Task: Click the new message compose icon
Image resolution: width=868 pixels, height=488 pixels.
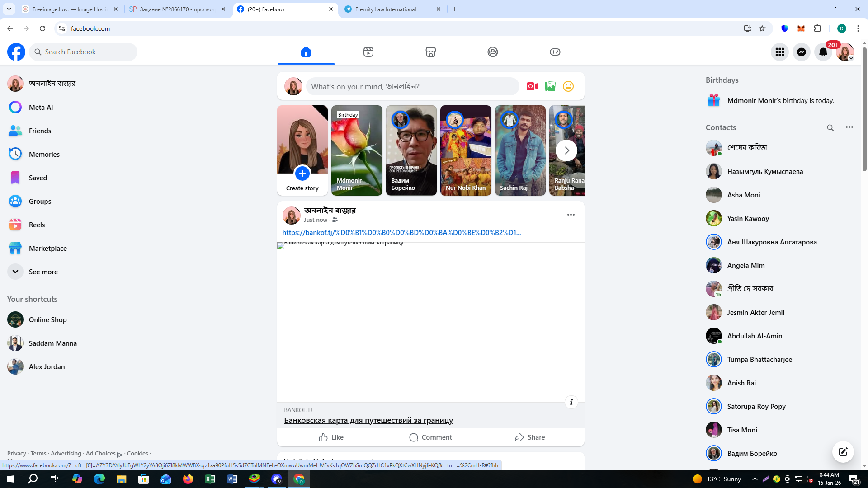Action: (843, 451)
